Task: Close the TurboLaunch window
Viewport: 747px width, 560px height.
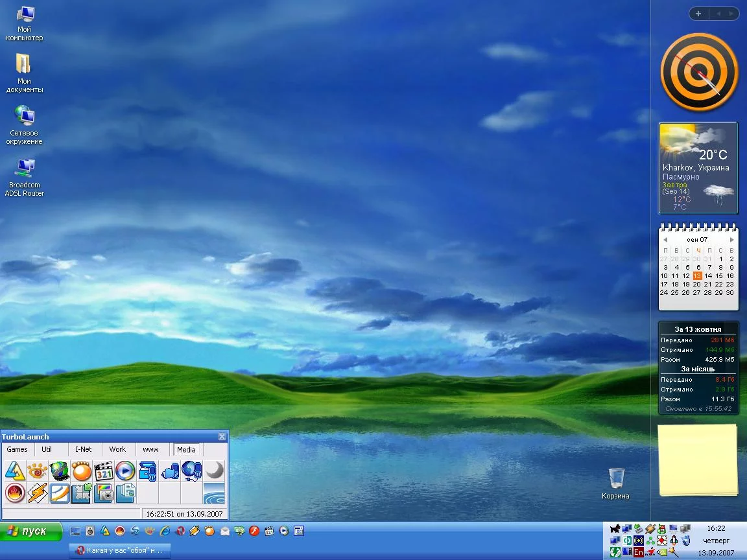Action: coord(222,437)
